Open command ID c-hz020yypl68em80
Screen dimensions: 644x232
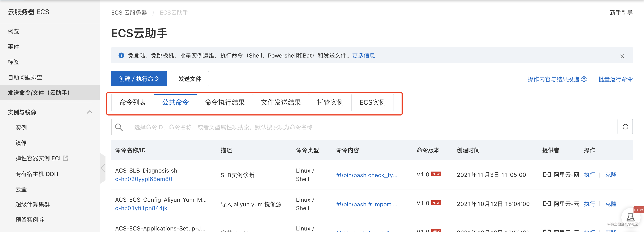tap(143, 179)
